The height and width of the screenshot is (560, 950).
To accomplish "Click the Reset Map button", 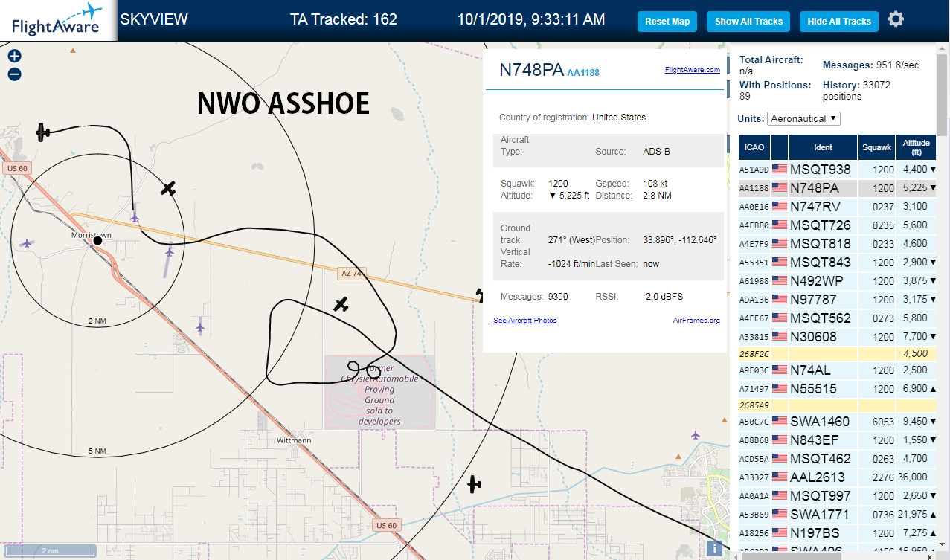I will click(x=667, y=22).
